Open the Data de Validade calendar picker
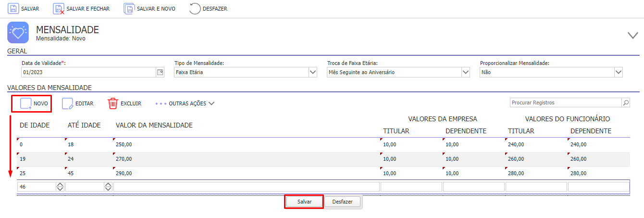The image size is (644, 218). (x=160, y=72)
